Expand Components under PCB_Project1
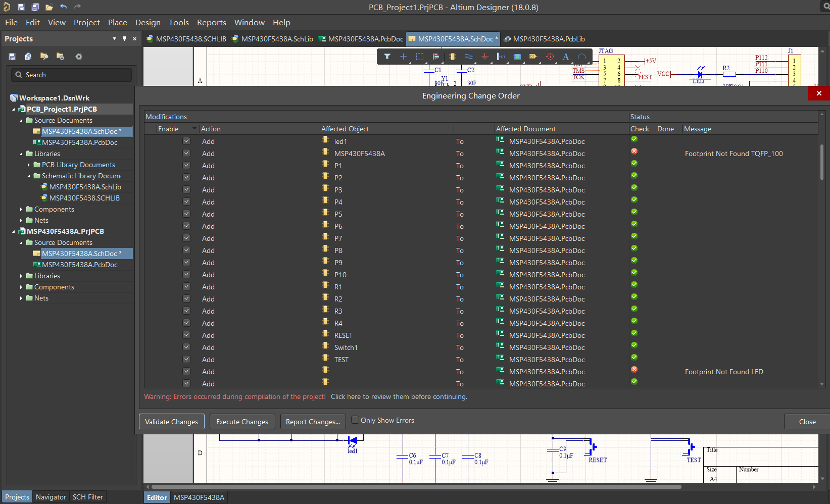The height and width of the screenshot is (504, 830). [21, 209]
